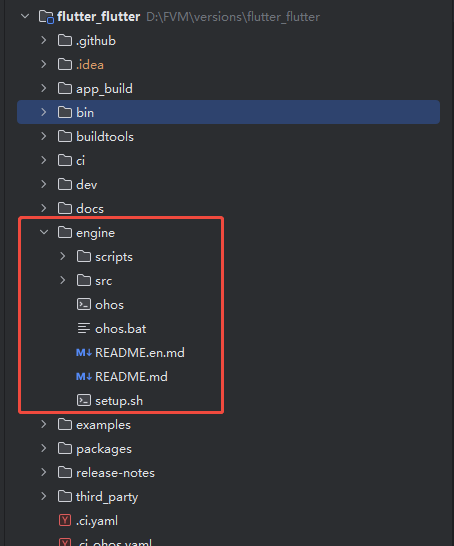
Task: Expand the scripts folder chevron
Action: click(x=63, y=256)
